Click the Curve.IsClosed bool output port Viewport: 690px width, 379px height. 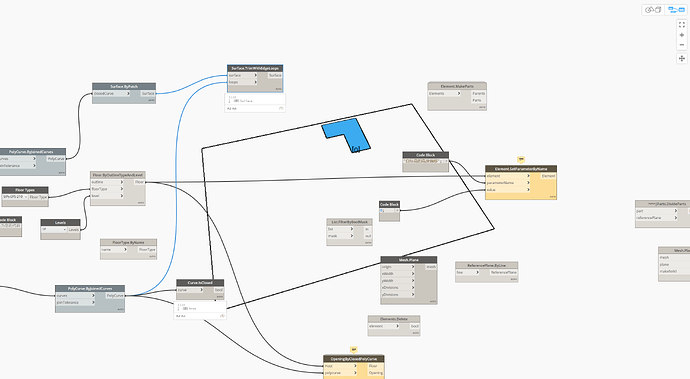click(218, 290)
